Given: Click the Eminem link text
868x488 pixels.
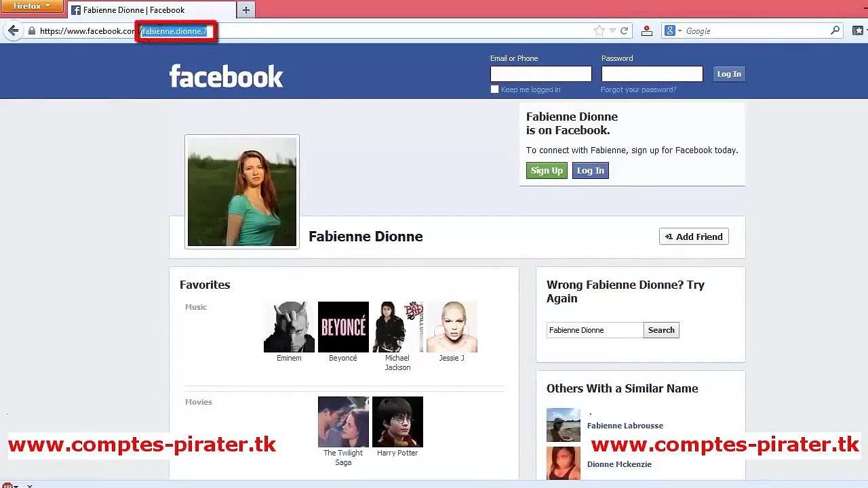Looking at the screenshot, I should point(289,358).
